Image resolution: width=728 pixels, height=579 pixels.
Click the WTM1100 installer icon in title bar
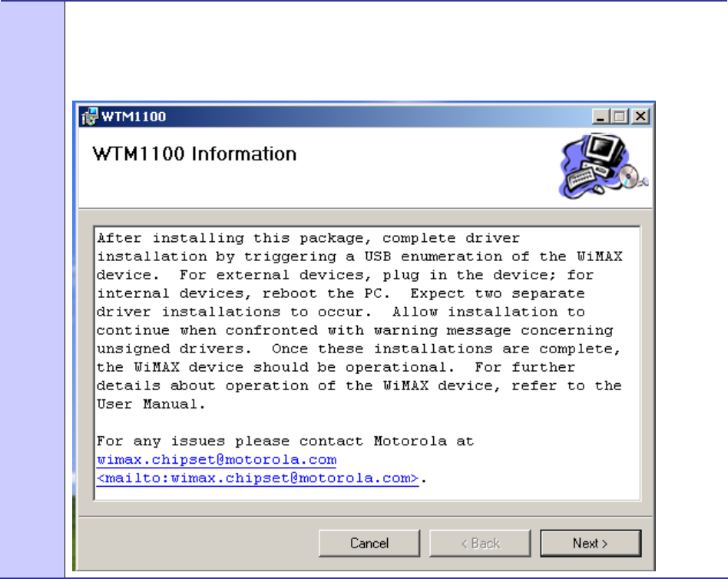click(90, 116)
